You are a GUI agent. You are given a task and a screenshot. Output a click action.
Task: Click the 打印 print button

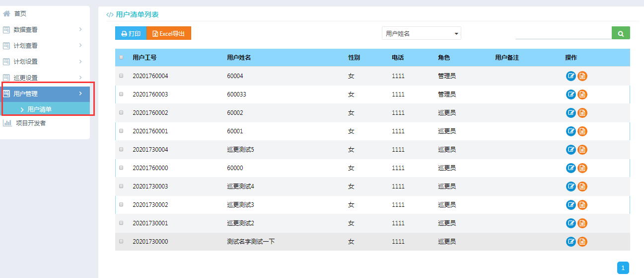tap(131, 33)
